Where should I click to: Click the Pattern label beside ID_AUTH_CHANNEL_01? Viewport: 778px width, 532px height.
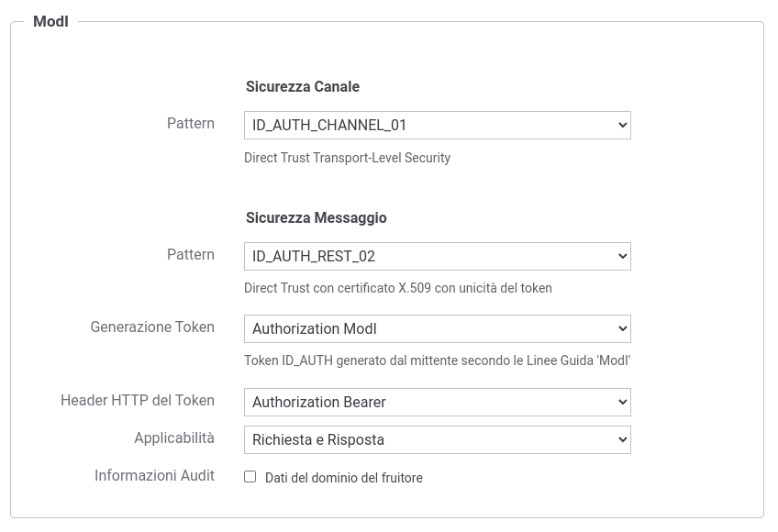click(191, 123)
